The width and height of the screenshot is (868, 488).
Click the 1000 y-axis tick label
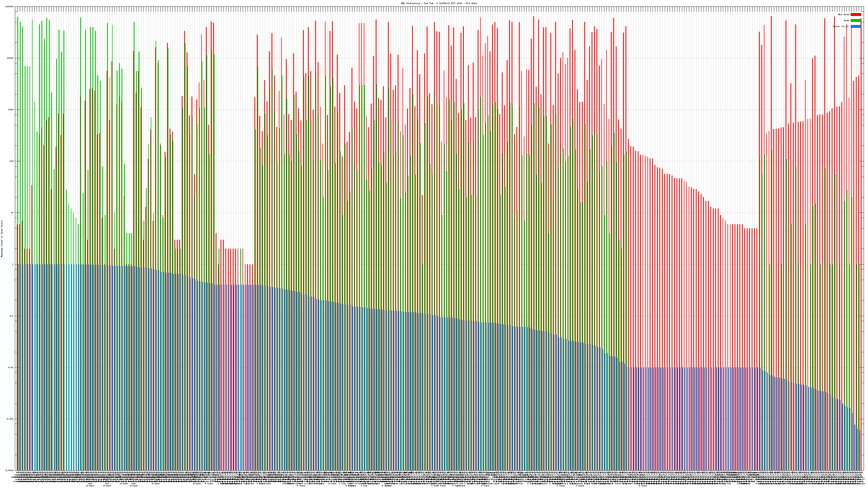click(x=11, y=110)
